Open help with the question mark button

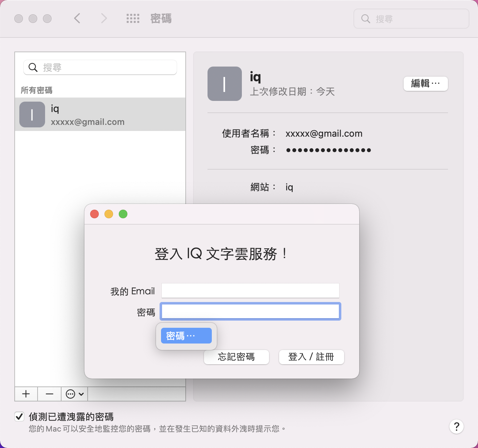pos(457,427)
